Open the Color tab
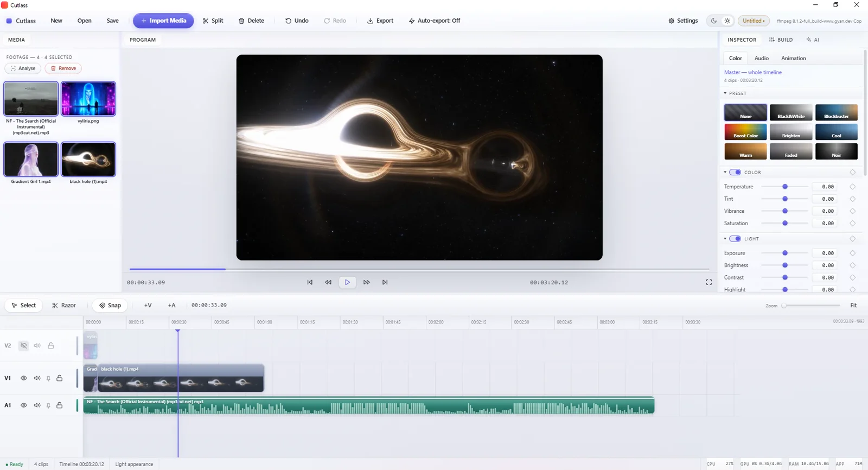Image resolution: width=868 pixels, height=470 pixels. [736, 58]
